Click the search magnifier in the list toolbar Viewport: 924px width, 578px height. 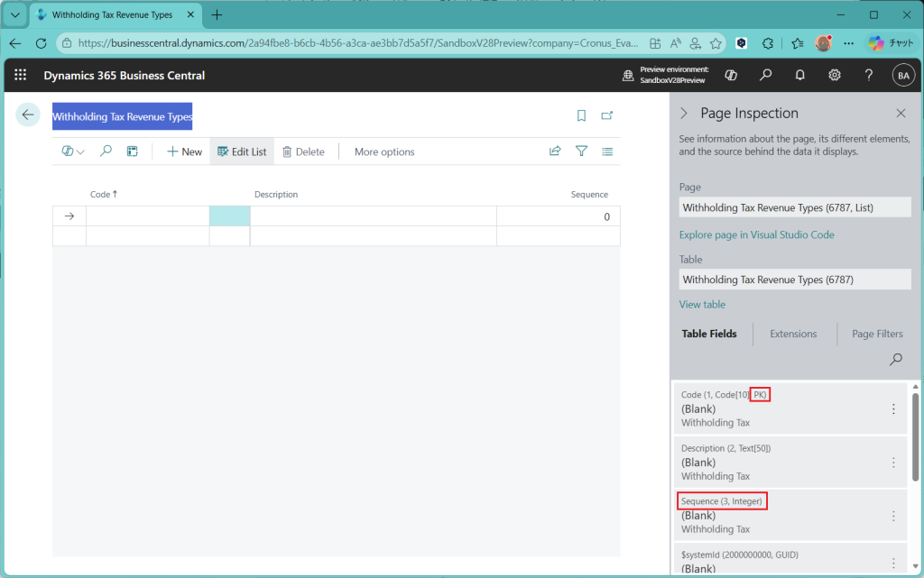106,151
